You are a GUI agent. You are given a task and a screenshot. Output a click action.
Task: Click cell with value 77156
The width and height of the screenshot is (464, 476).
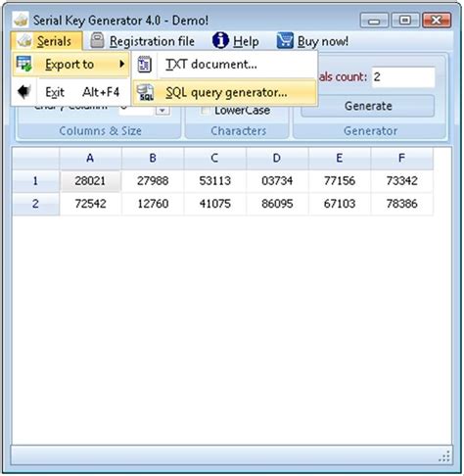[x=340, y=181]
